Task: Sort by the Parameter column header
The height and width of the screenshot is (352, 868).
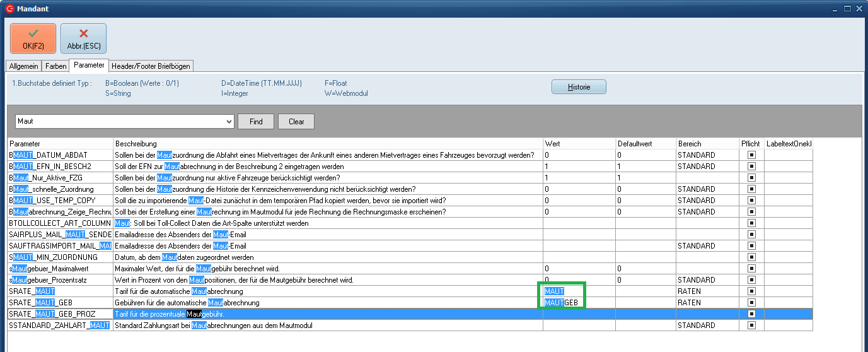Action: [60, 144]
